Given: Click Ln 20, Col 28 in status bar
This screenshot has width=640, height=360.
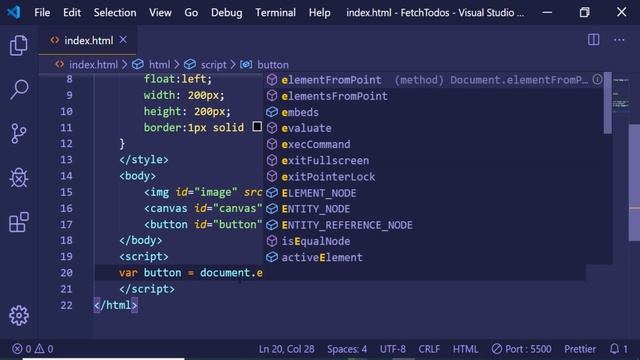Looking at the screenshot, I should pyautogui.click(x=286, y=349).
